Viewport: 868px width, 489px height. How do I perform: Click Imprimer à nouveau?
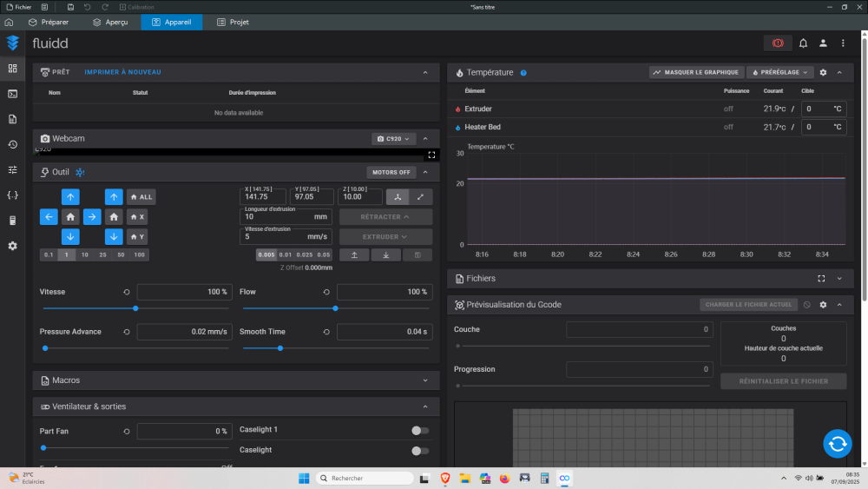point(123,72)
